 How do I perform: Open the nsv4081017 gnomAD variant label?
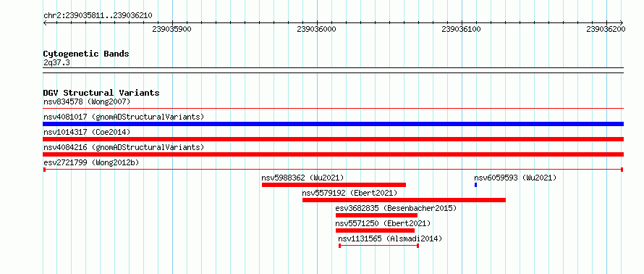[124, 117]
